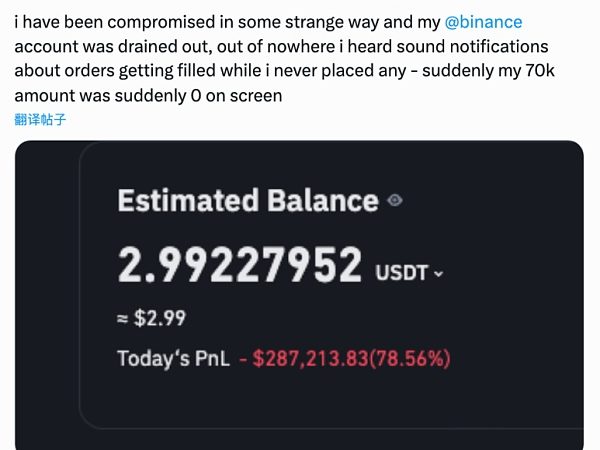The width and height of the screenshot is (600, 450).
Task: Toggle the eye icon beside Estimated Balance
Action: [395, 200]
